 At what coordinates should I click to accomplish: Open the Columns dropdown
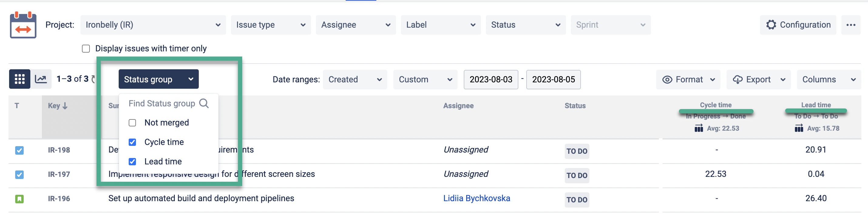click(828, 79)
